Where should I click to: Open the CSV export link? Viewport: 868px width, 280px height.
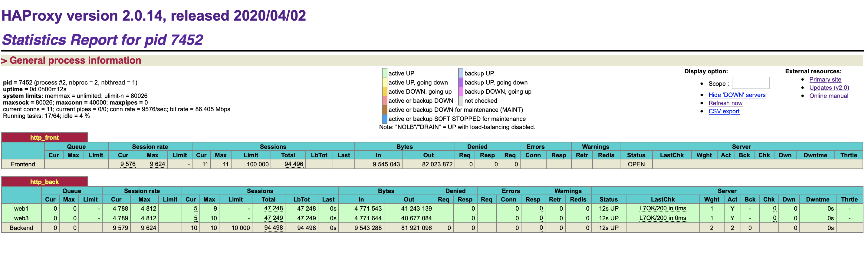click(x=724, y=111)
